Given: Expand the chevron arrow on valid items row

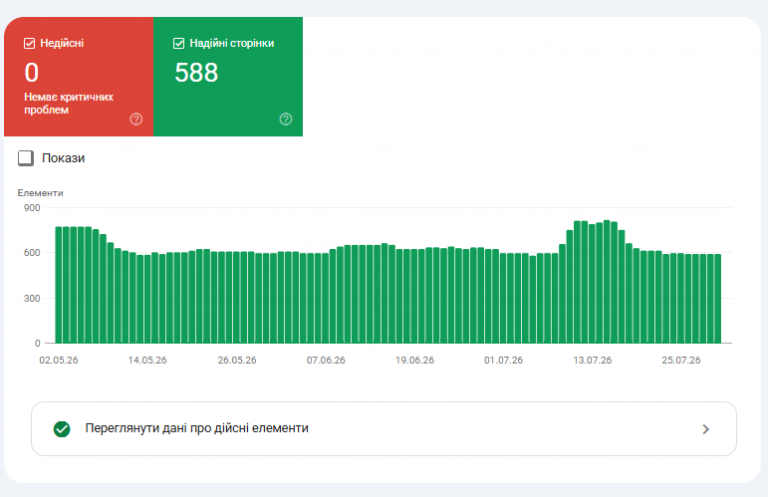Looking at the screenshot, I should (705, 429).
